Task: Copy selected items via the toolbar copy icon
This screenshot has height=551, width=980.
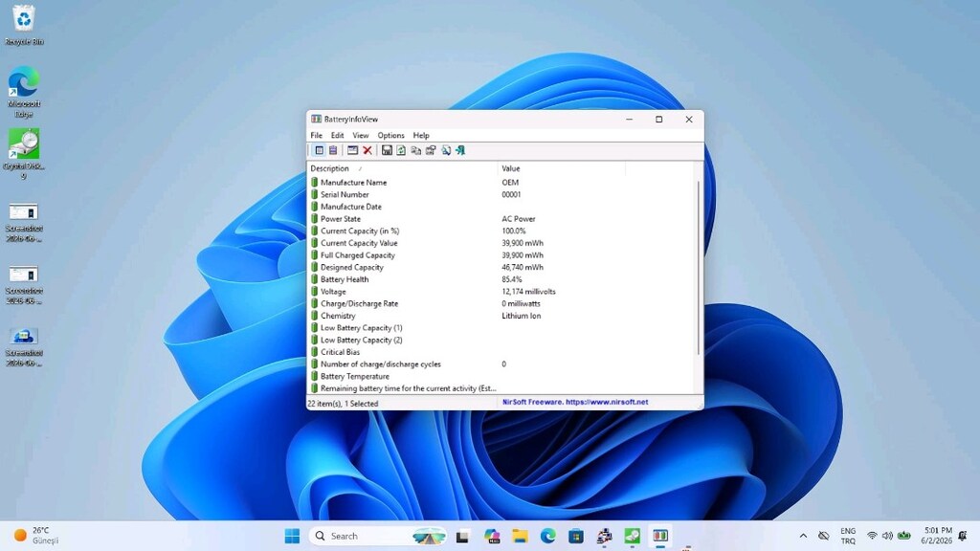Action: 415,150
